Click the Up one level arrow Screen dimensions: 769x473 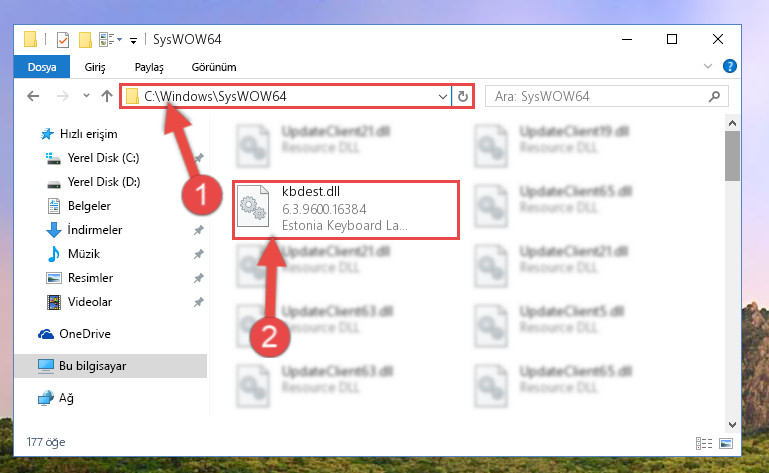pyautogui.click(x=106, y=96)
